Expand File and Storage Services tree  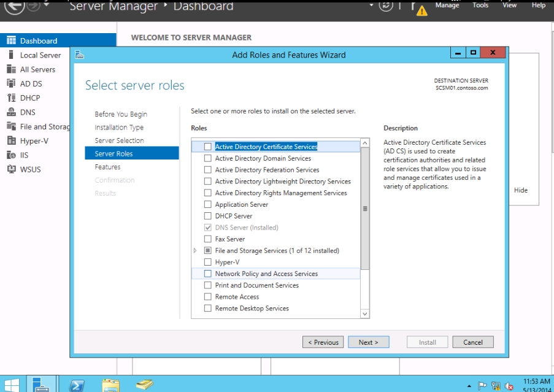coord(195,250)
